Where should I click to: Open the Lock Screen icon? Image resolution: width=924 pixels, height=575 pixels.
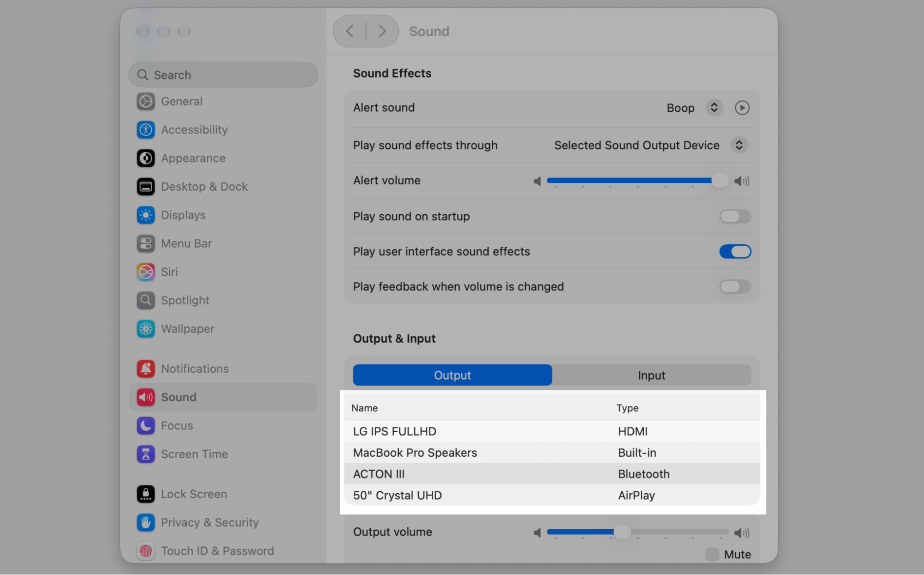click(x=146, y=494)
